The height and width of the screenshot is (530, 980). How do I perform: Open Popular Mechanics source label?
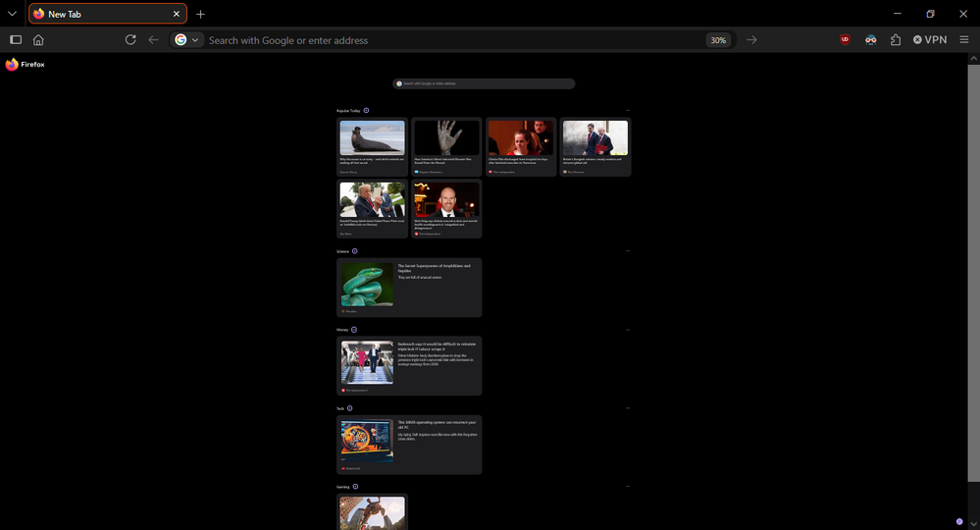pyautogui.click(x=429, y=172)
